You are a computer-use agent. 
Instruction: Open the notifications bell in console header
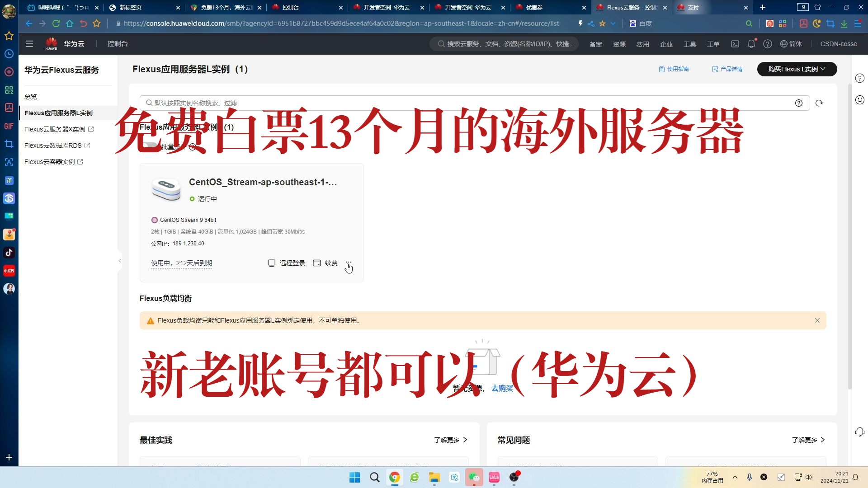click(751, 44)
